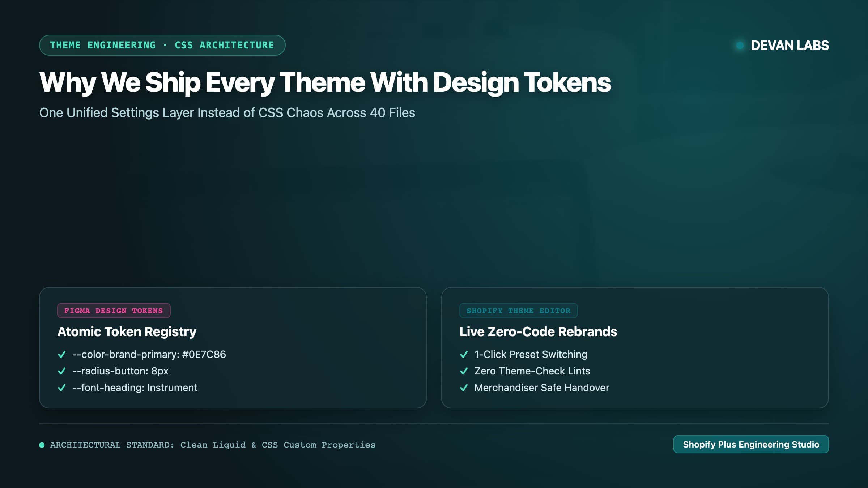Click the Shopify Plus Engineering Studio button
Viewport: 868px width, 488px height.
pos(751,444)
